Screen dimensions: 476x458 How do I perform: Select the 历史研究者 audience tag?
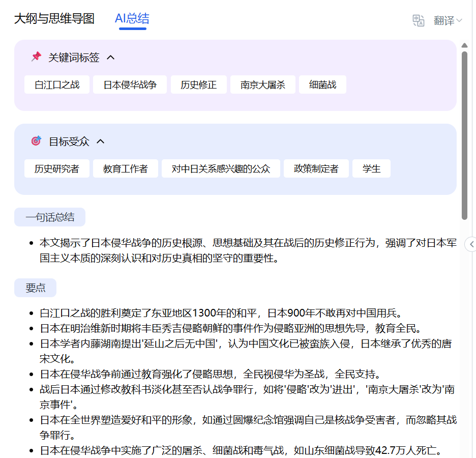56,168
